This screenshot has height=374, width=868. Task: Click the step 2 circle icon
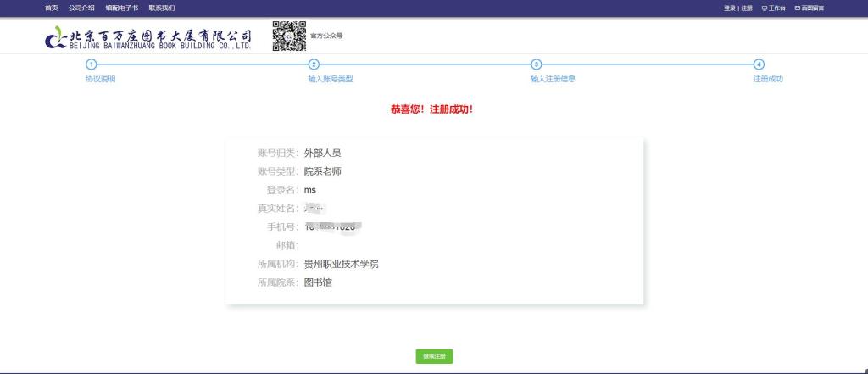[x=314, y=64]
